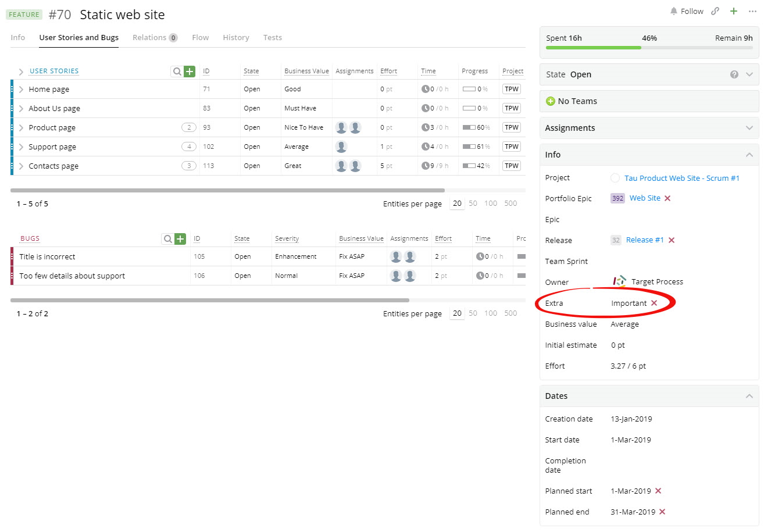The image size is (764, 532).
Task: Open the Flow tab
Action: coord(201,37)
